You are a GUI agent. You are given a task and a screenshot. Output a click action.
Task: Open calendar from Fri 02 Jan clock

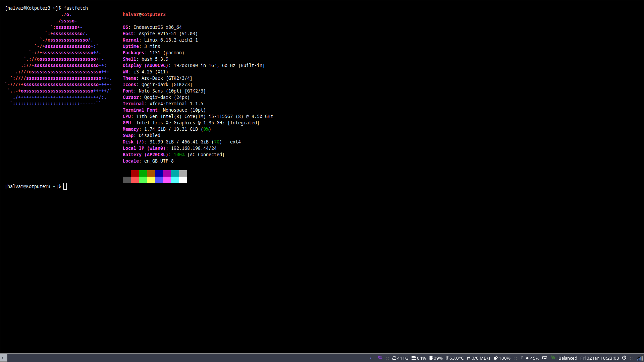click(599, 358)
